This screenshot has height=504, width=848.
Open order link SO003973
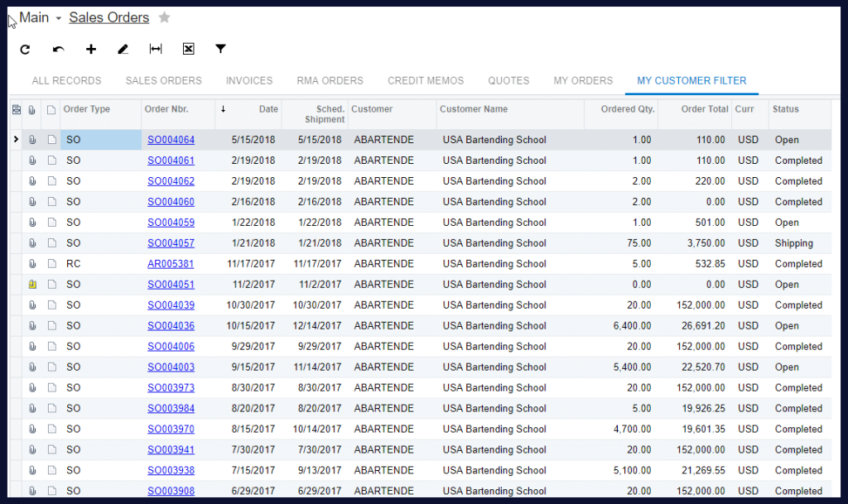coord(171,388)
